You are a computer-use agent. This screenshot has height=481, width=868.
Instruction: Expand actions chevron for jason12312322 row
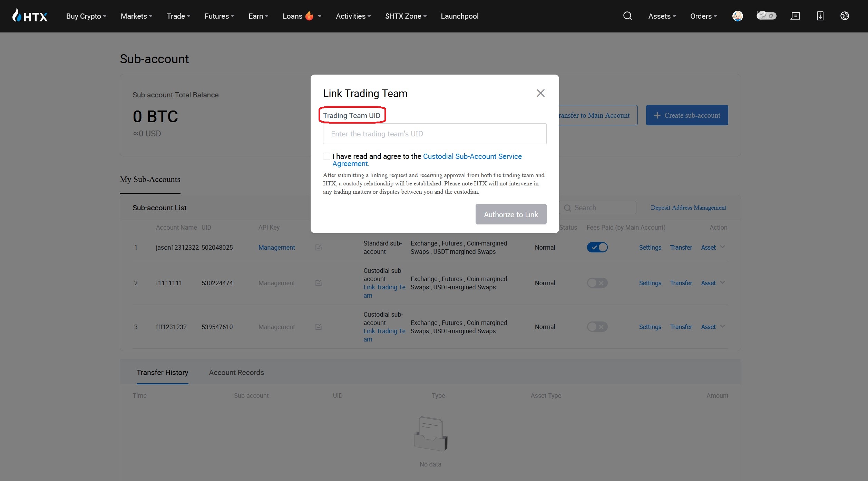(723, 247)
